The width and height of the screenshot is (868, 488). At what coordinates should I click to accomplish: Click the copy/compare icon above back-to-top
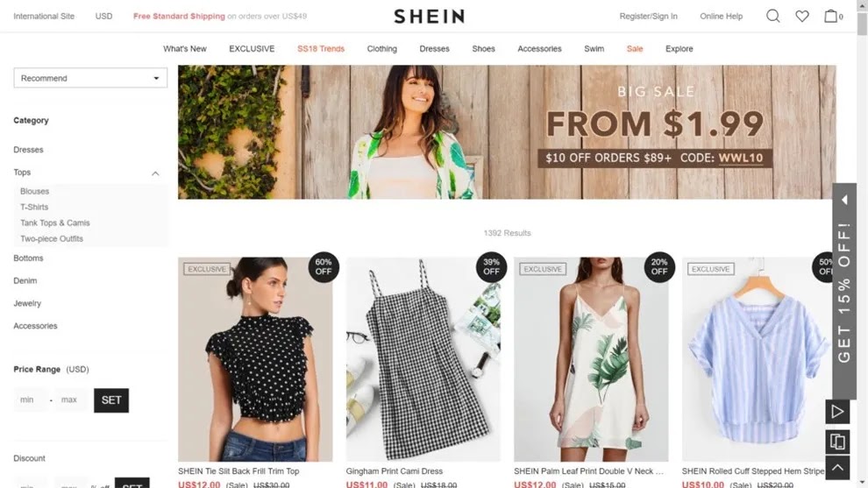(837, 442)
